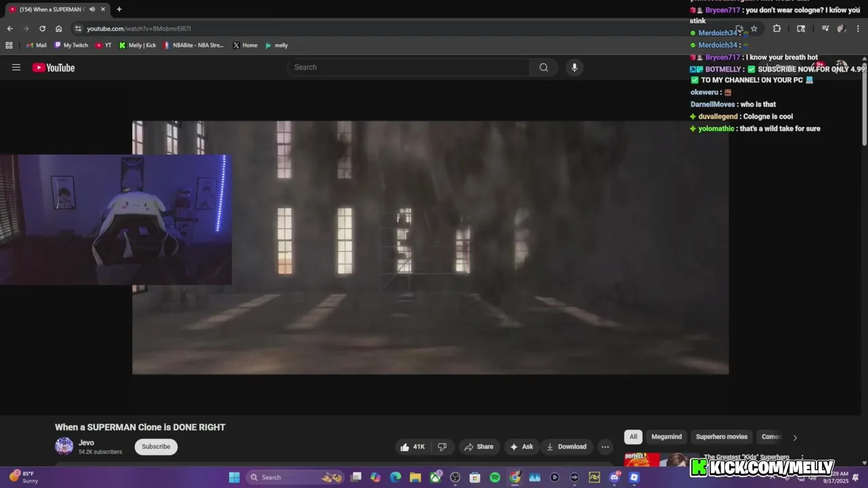The image size is (868, 488).
Task: Open Task View in the taskbar
Action: tap(356, 477)
